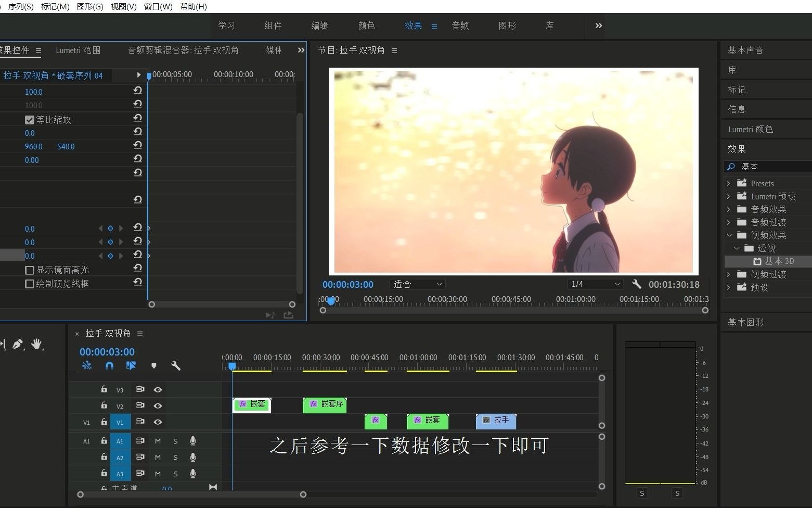Mute the A1 audio track

pyautogui.click(x=158, y=441)
